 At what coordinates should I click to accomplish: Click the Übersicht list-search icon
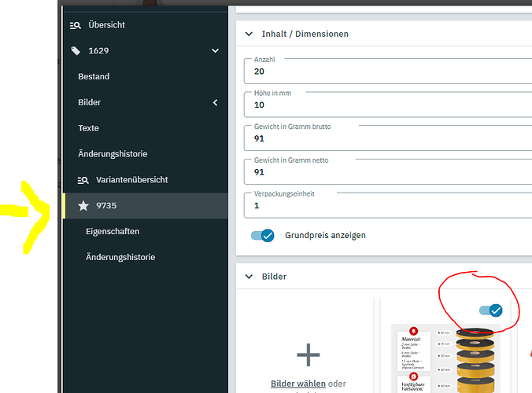point(76,25)
